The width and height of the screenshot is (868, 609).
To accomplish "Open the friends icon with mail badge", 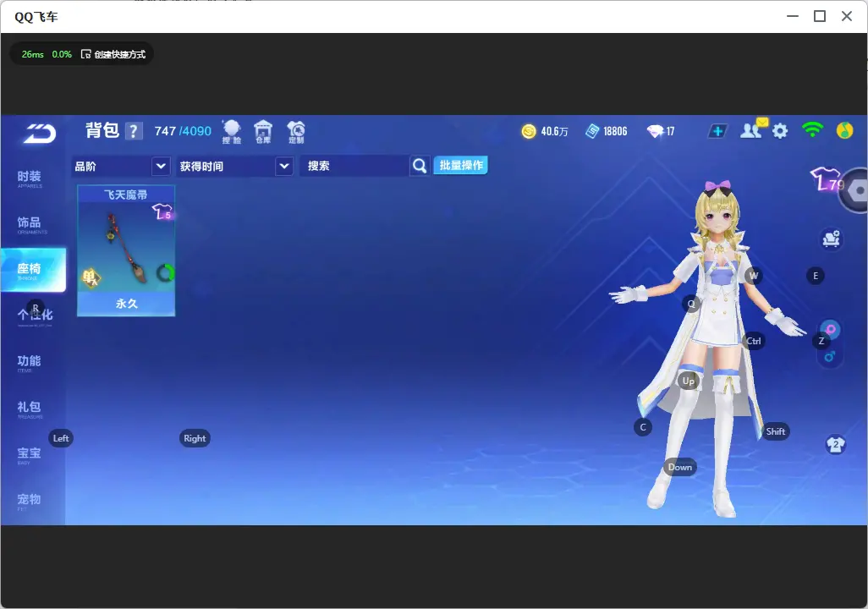I will (753, 129).
